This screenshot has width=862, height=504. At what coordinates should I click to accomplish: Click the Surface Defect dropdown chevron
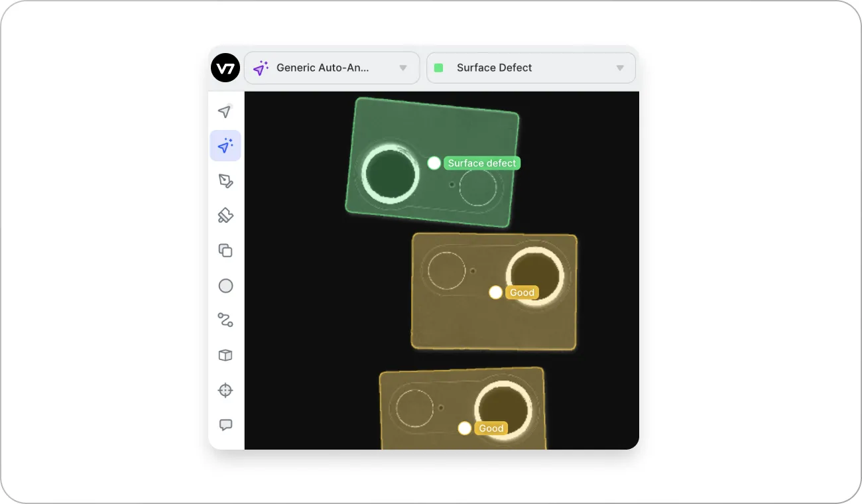click(x=620, y=67)
